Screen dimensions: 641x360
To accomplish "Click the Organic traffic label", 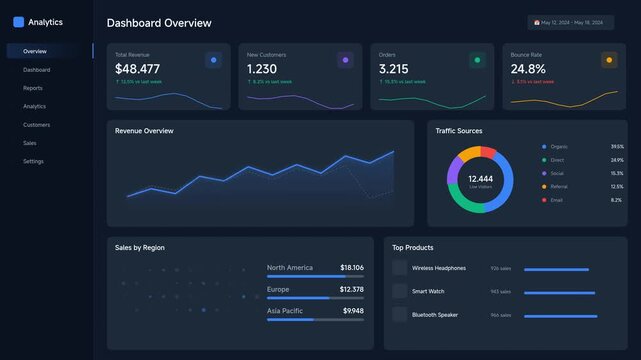I will click(x=559, y=147).
